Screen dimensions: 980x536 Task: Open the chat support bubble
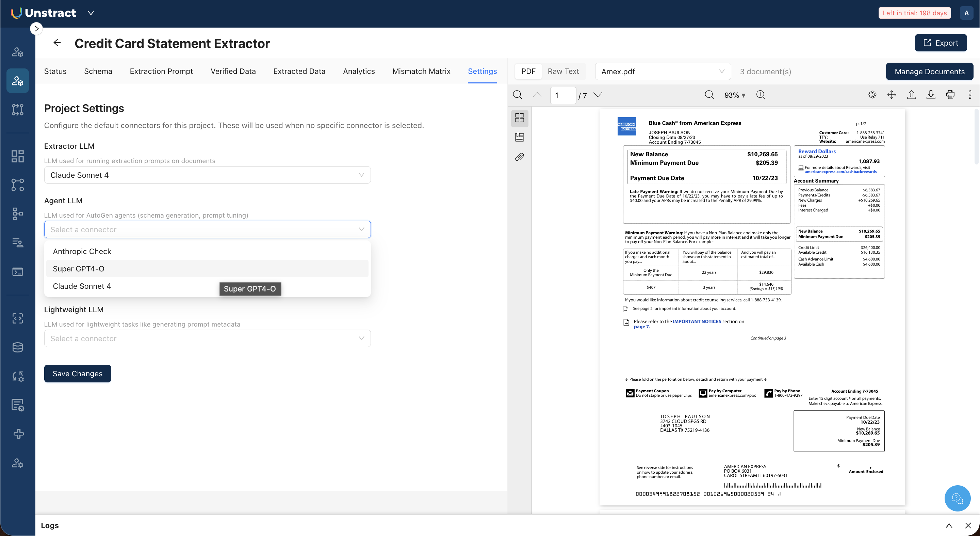[x=957, y=498]
